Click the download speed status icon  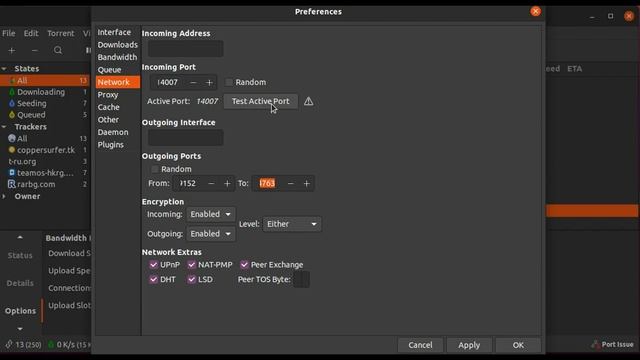(x=51, y=344)
